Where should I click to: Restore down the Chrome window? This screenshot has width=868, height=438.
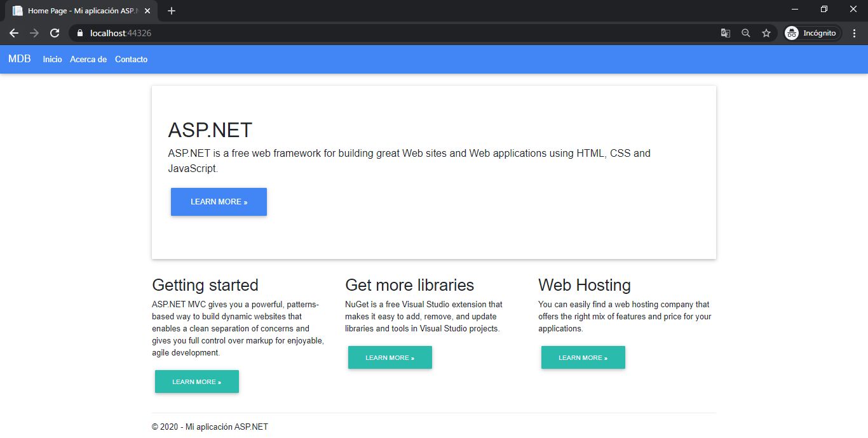tap(824, 9)
